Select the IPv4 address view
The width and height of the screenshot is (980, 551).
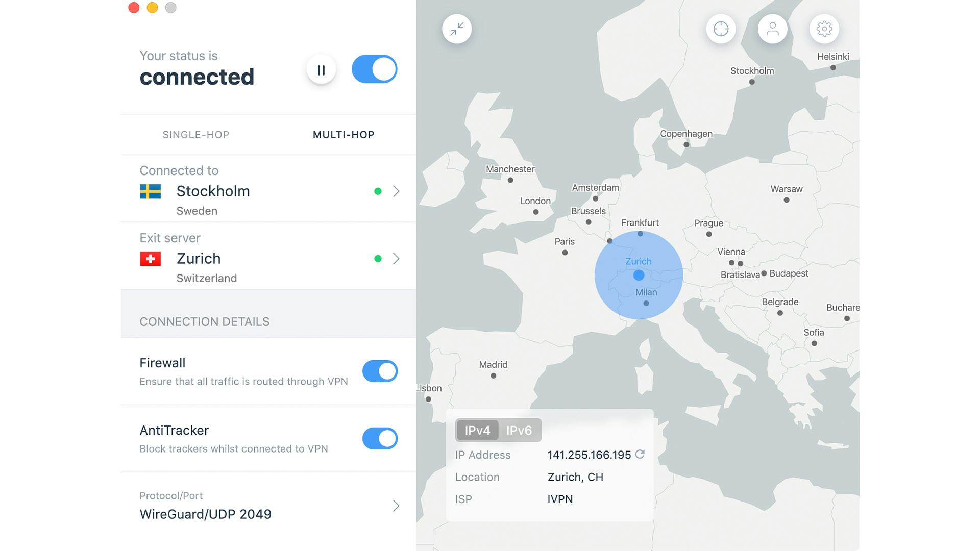pyautogui.click(x=477, y=431)
